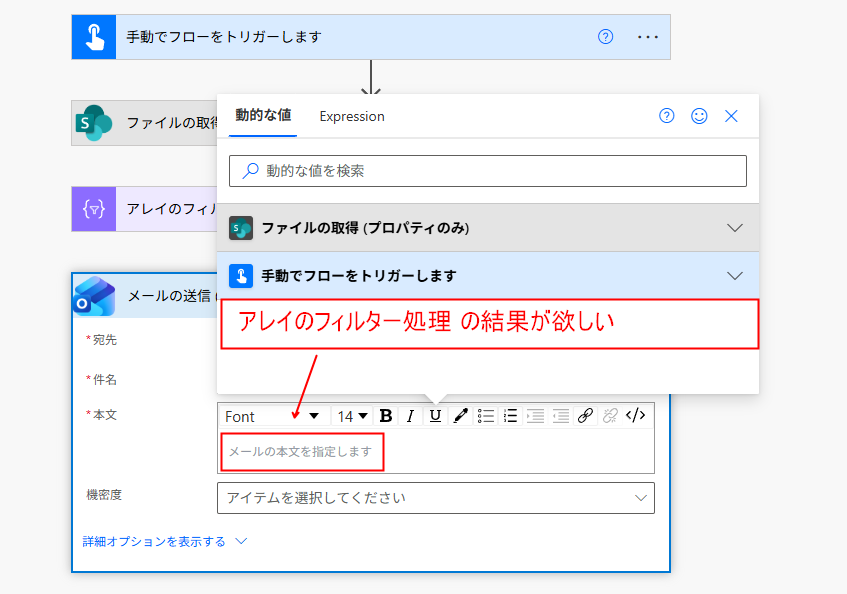The width and height of the screenshot is (847, 594).
Task: Click the 本文 field label
Action: point(105,415)
